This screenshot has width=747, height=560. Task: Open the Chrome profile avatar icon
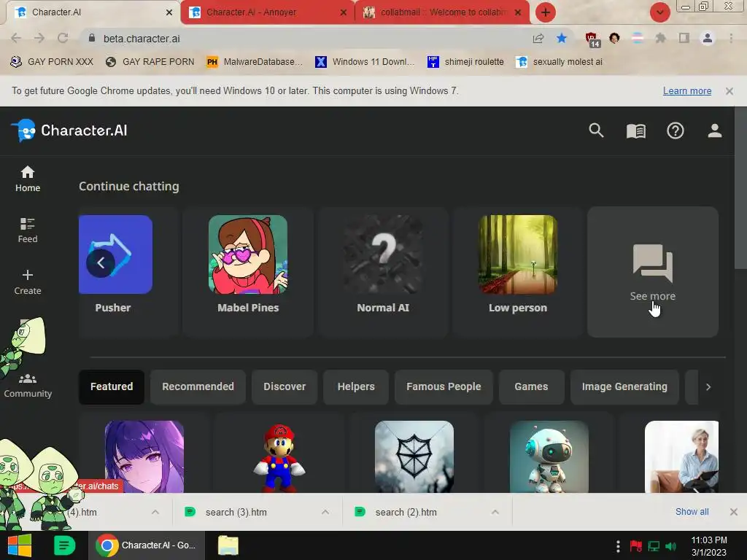[x=708, y=38]
